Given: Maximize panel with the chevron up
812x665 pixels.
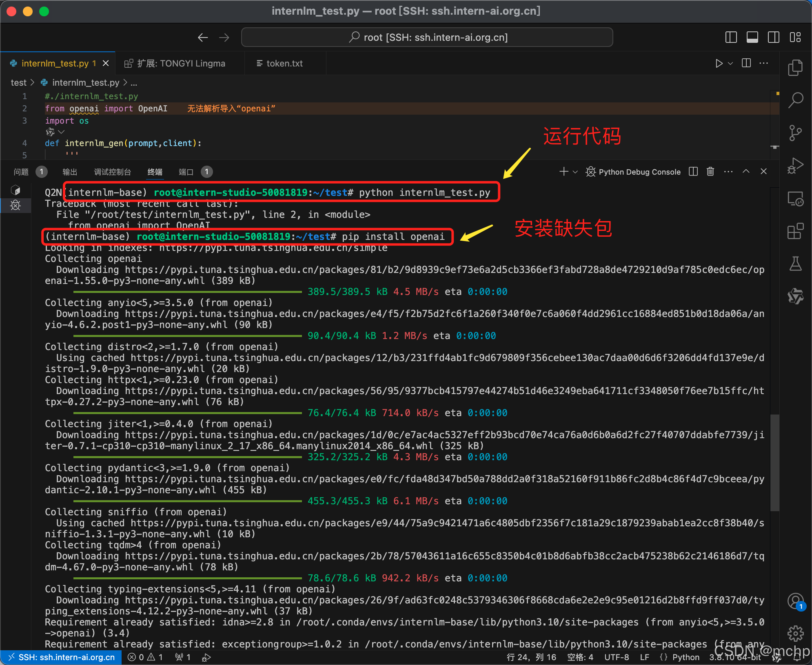Looking at the screenshot, I should [x=746, y=172].
